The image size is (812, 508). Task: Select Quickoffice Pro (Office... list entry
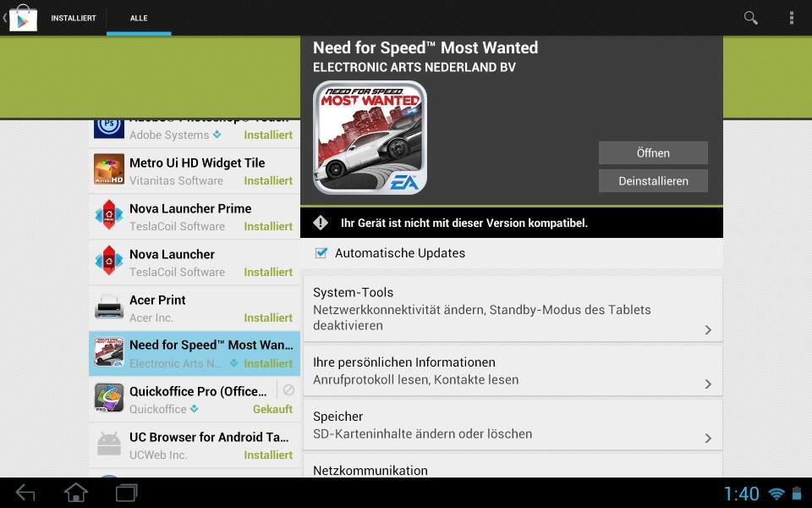click(x=195, y=399)
